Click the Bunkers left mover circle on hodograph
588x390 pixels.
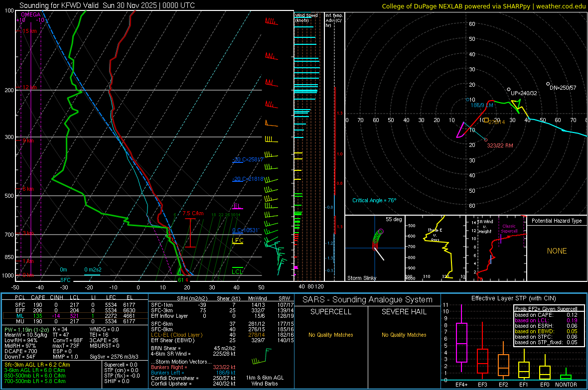click(x=467, y=100)
